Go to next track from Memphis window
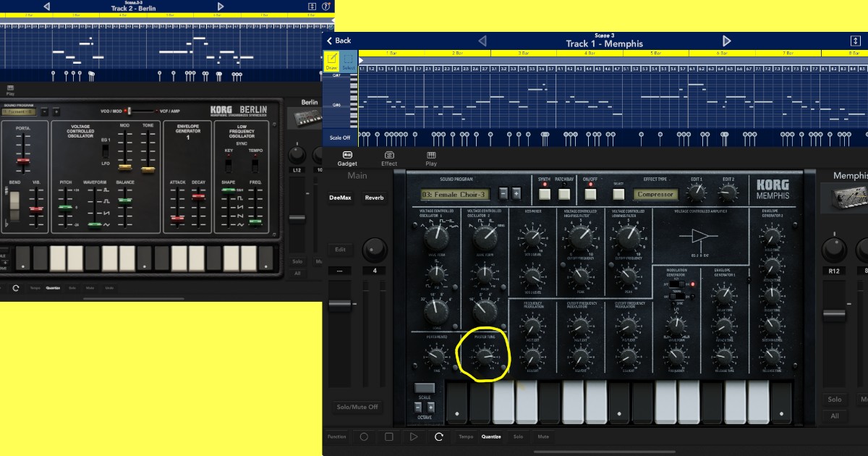Image resolution: width=868 pixels, height=456 pixels. pos(727,41)
